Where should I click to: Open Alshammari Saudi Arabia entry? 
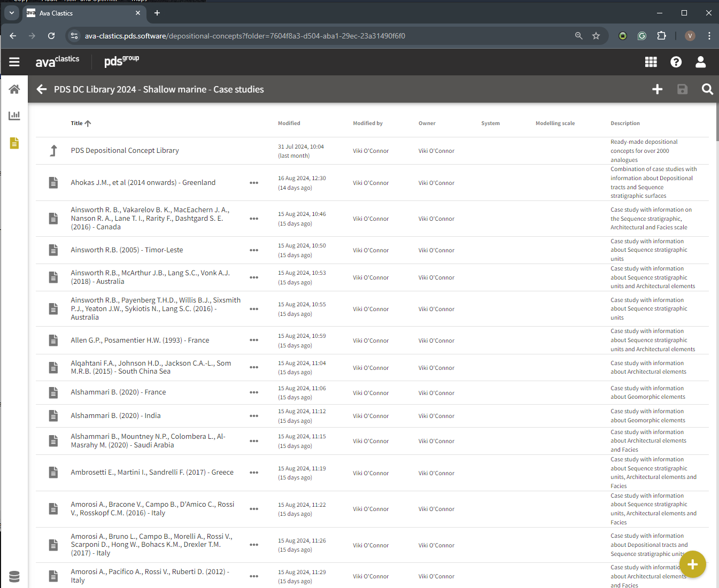pyautogui.click(x=148, y=441)
